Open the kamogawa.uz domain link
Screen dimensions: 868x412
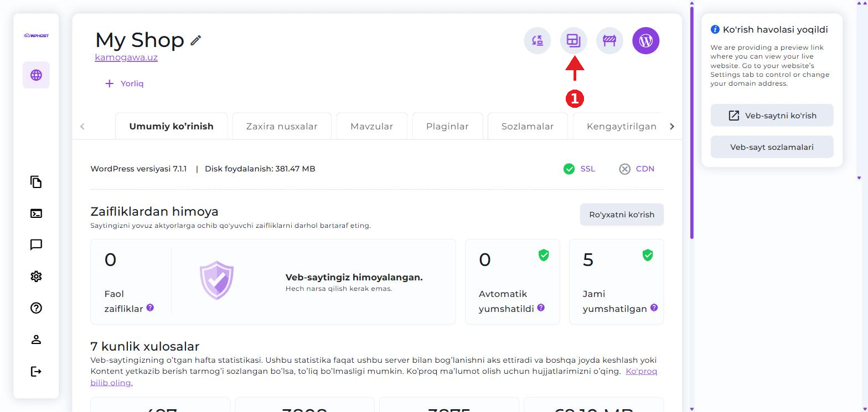point(126,57)
